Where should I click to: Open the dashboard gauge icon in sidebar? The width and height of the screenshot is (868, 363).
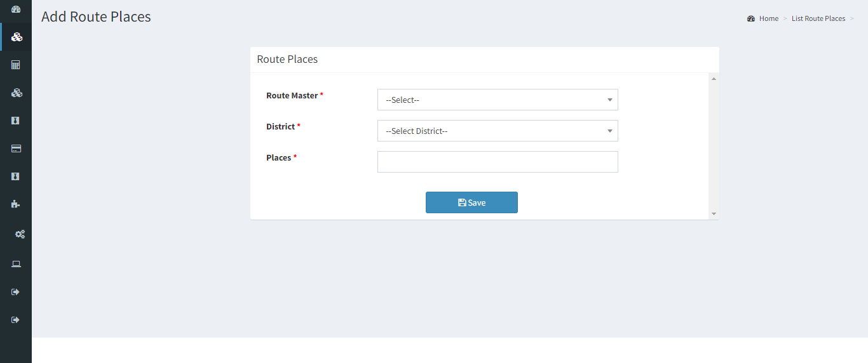coord(16,10)
